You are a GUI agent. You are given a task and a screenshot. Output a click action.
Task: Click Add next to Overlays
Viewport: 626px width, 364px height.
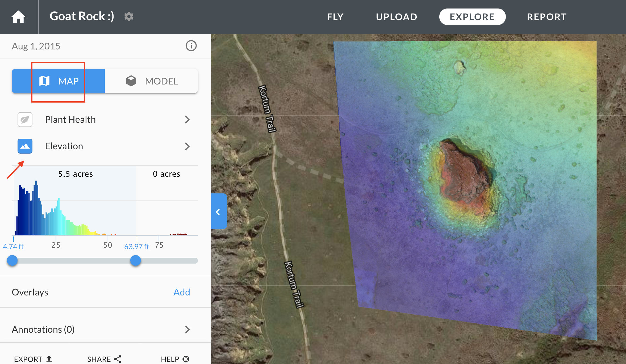click(x=182, y=292)
